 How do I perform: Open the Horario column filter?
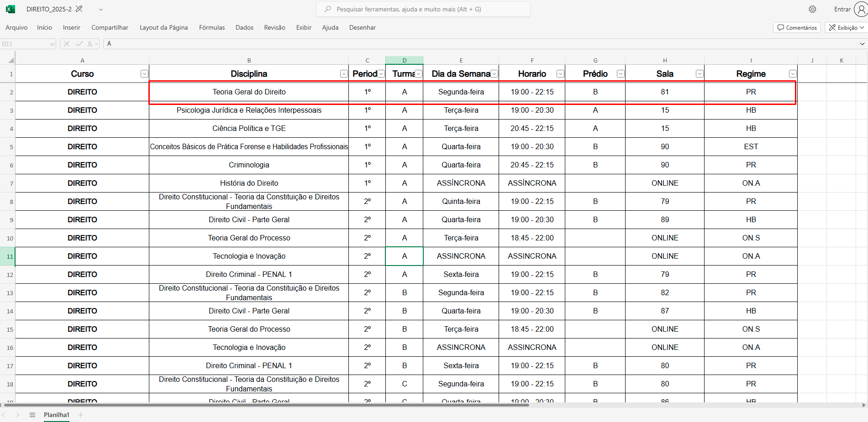click(560, 74)
